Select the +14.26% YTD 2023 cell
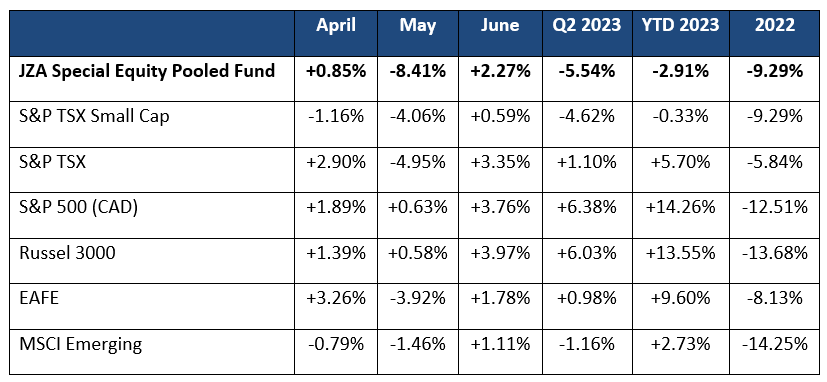This screenshot has height=382, width=827. pos(681,207)
